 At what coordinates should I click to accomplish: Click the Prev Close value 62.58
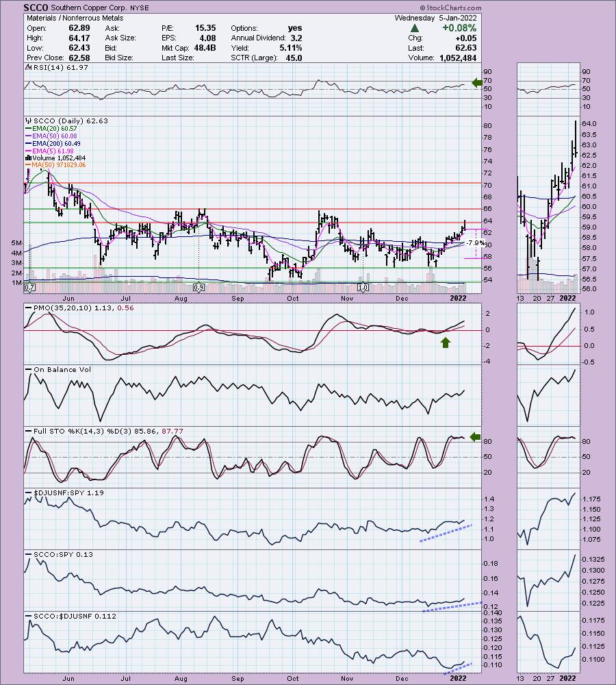pos(79,58)
